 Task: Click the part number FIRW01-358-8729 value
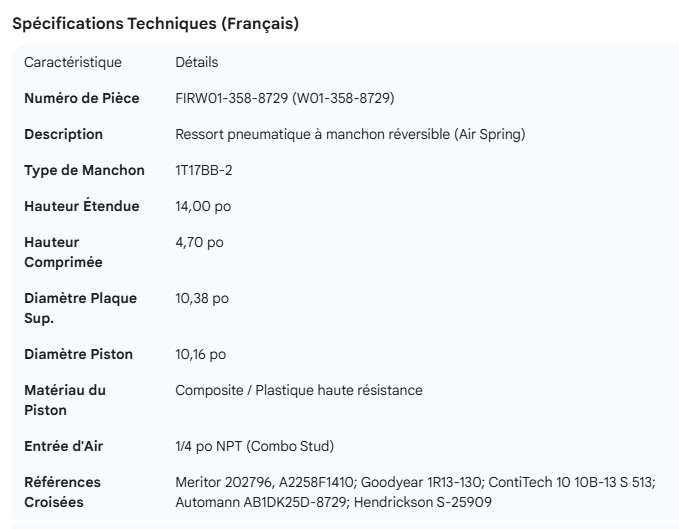coord(284,98)
